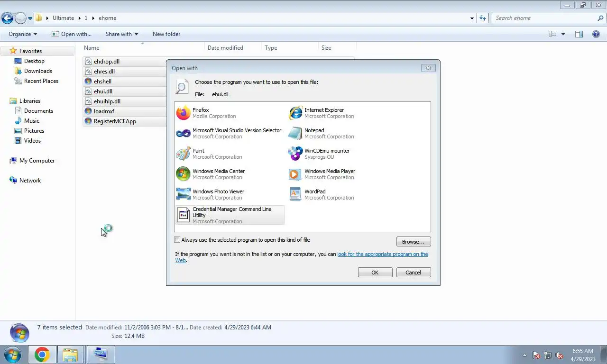Select ehui.dll in file list
607x364 pixels.
point(103,91)
